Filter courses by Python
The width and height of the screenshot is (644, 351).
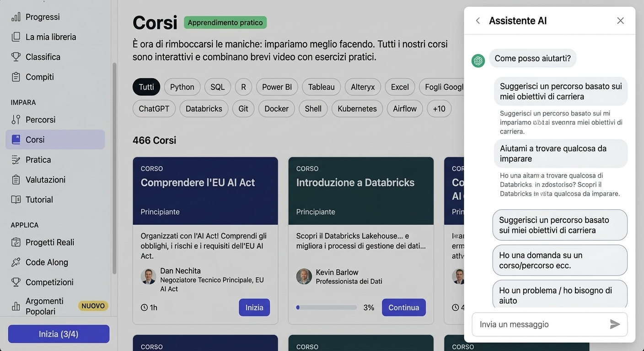(182, 87)
